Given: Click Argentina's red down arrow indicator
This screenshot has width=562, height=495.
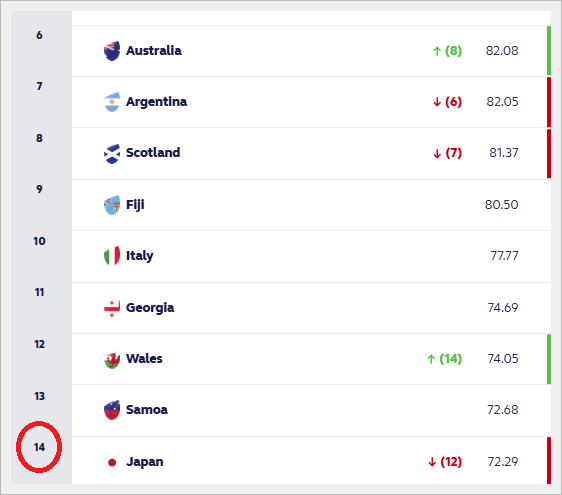Looking at the screenshot, I should [x=437, y=102].
